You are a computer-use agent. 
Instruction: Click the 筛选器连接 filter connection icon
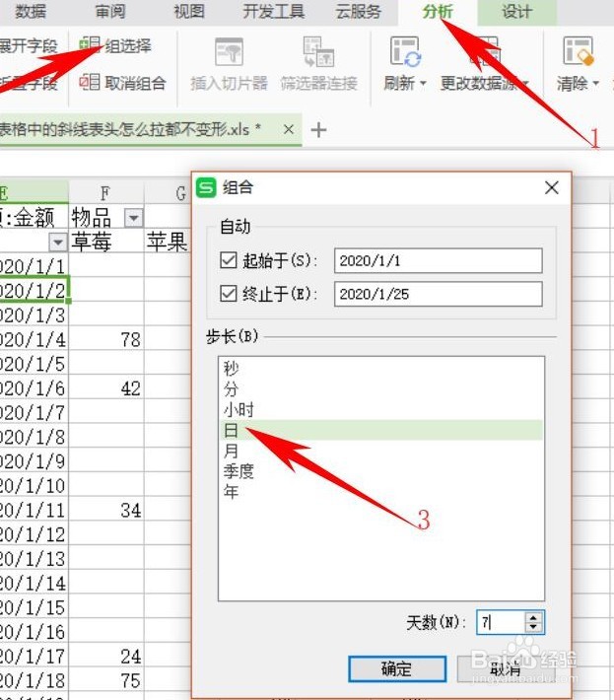[318, 52]
